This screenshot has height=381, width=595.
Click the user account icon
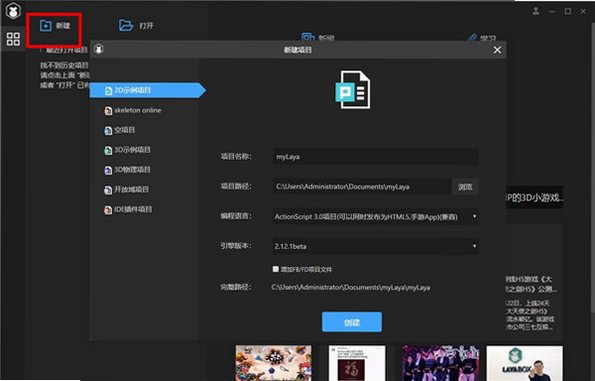point(536,11)
